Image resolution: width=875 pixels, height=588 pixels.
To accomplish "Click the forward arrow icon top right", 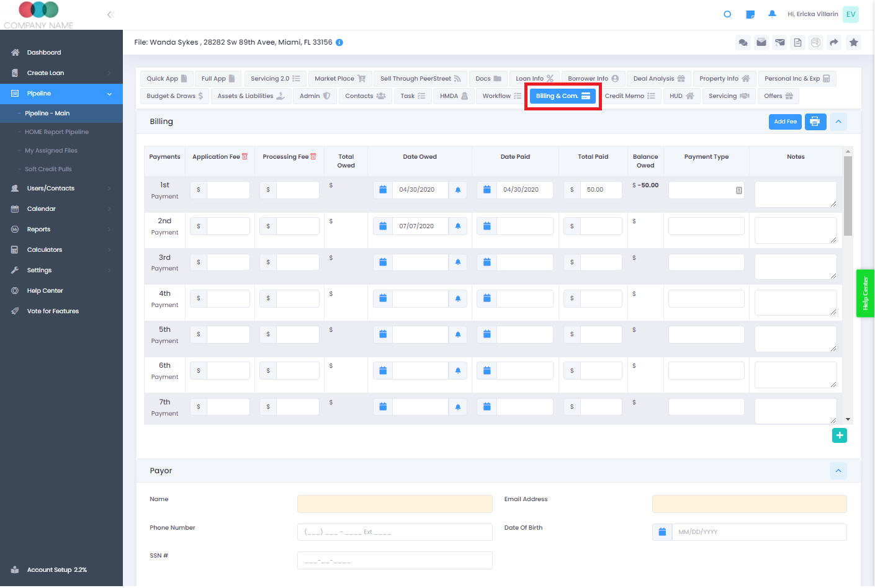I will (x=834, y=42).
